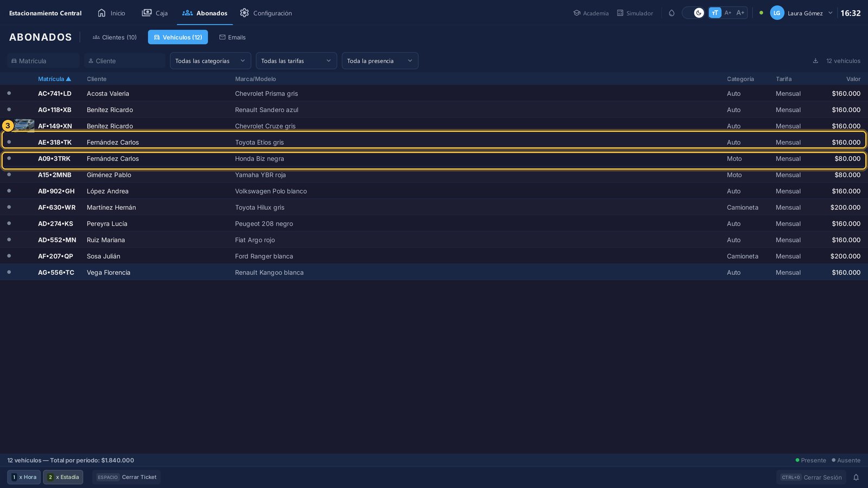Click the Inicio home icon

[101, 12]
